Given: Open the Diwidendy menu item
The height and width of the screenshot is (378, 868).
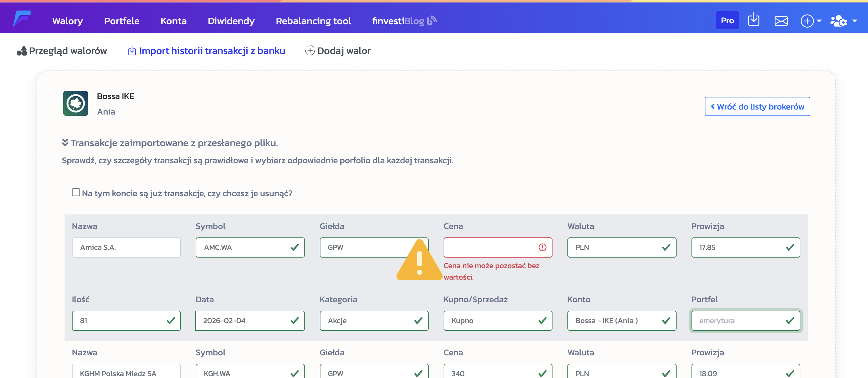Looking at the screenshot, I should tap(231, 21).
